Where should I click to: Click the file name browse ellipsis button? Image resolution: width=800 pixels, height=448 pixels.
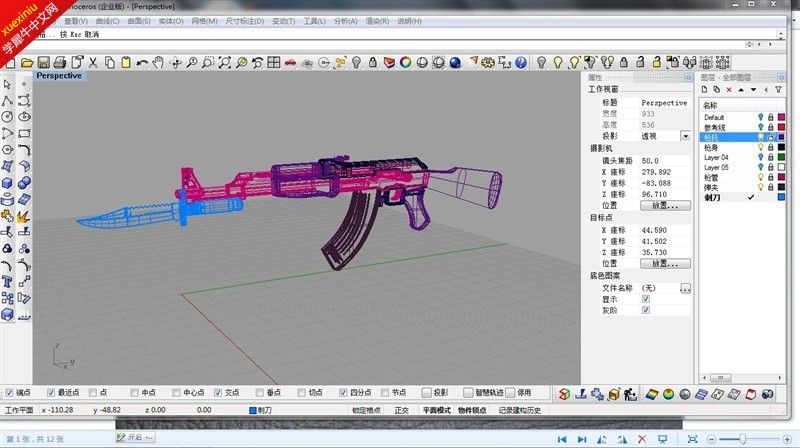point(685,288)
